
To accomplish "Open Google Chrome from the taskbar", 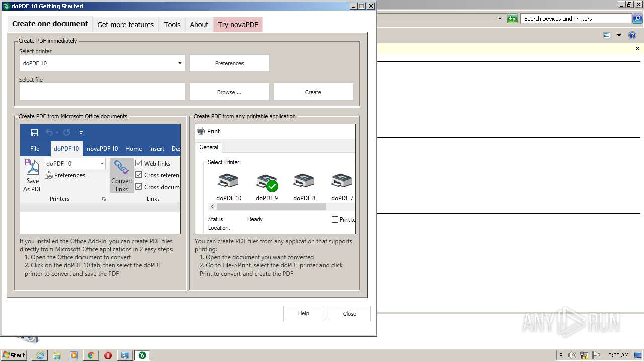I will pyautogui.click(x=91, y=355).
